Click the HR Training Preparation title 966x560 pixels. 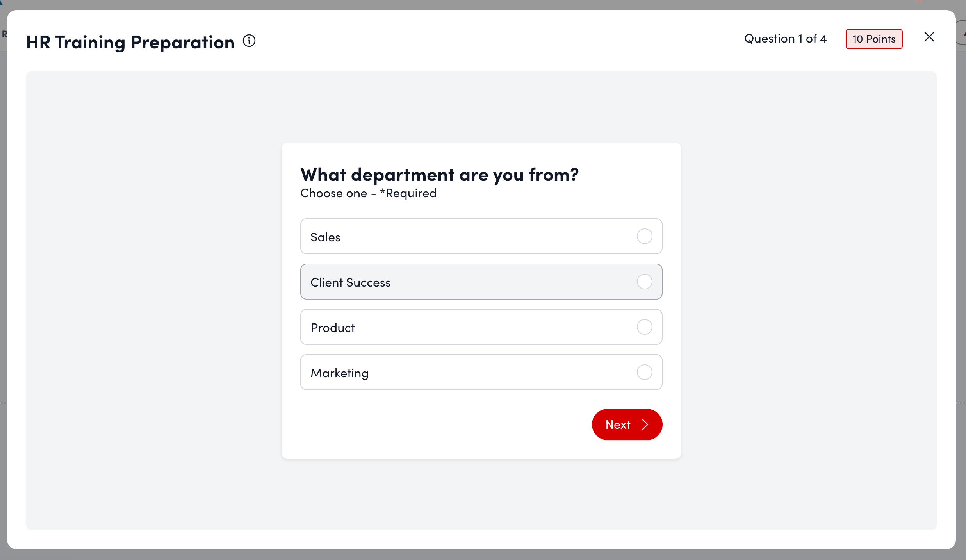[x=130, y=41]
